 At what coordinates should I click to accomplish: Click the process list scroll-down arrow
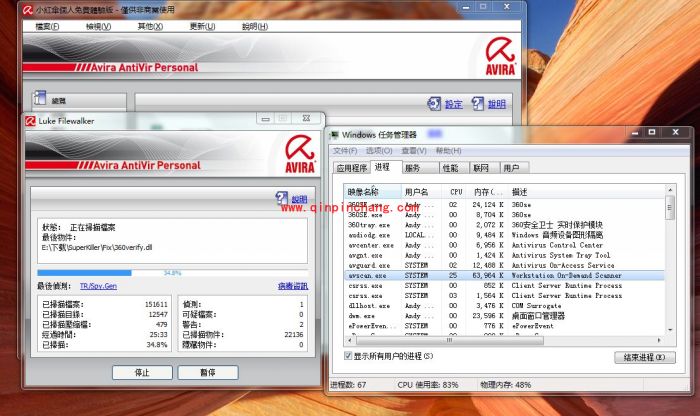670,330
